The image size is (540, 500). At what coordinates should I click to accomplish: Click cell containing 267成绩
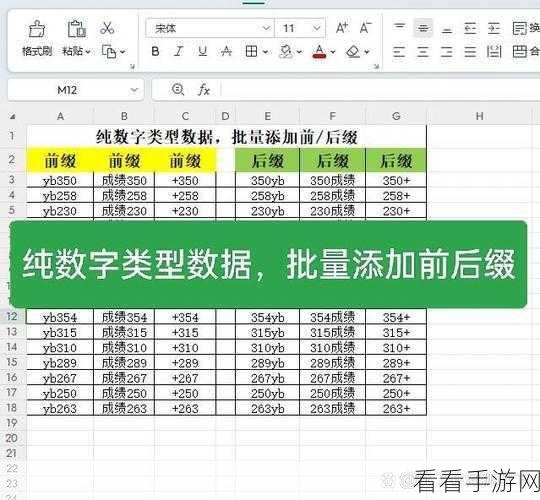tap(333, 378)
